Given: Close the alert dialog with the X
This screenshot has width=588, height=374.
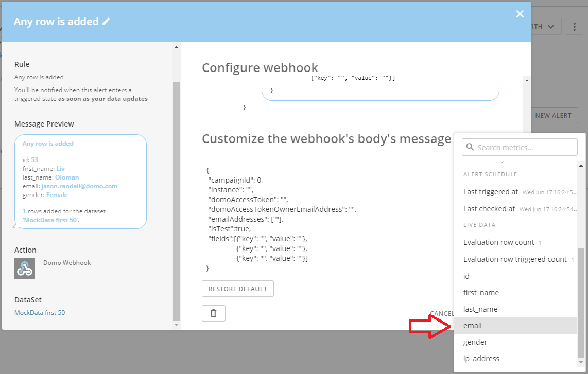Looking at the screenshot, I should 520,14.
